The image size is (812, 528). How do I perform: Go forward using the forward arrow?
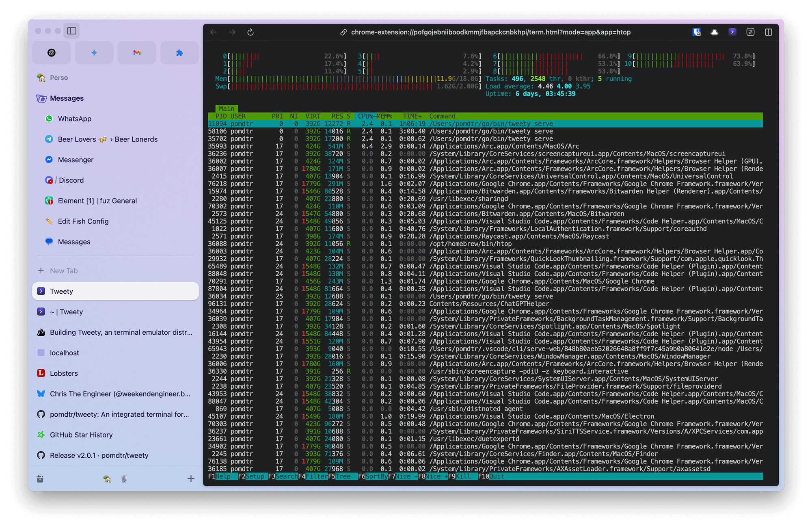tap(232, 32)
